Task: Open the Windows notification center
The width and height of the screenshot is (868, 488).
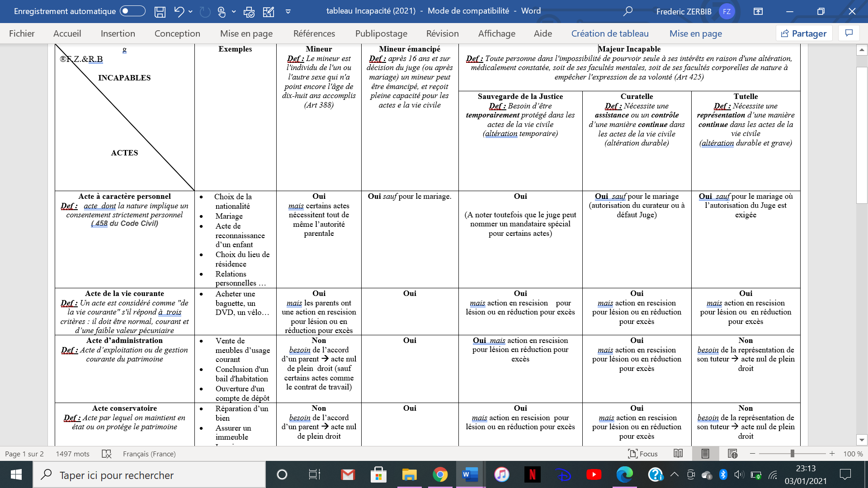Action: 845,474
